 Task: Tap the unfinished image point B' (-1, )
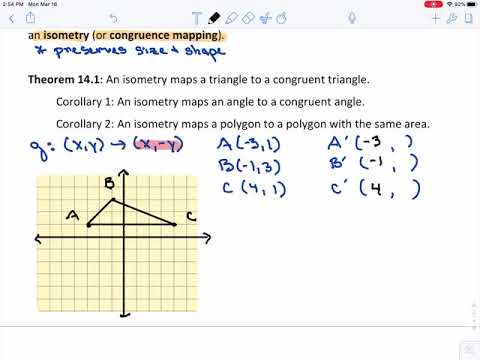pos(374,163)
